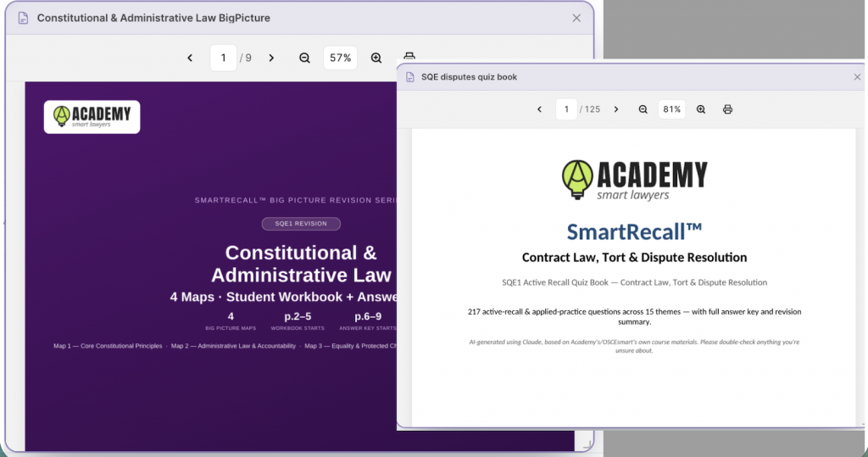Click 'p.6–9' answer key starts figure

point(368,316)
